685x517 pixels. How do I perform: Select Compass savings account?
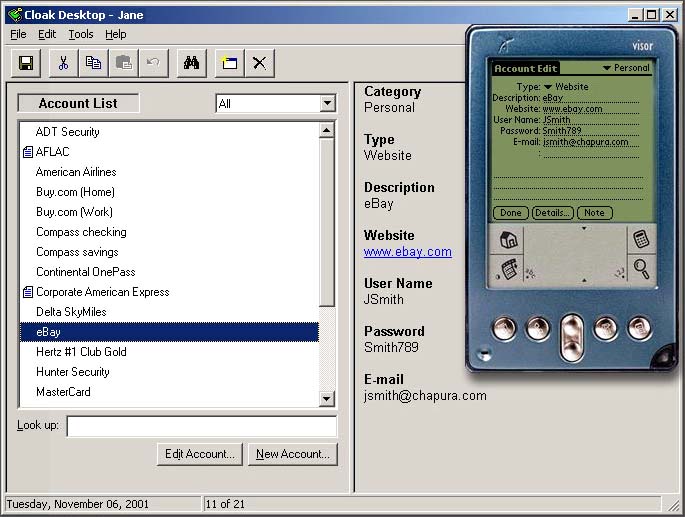click(x=170, y=252)
